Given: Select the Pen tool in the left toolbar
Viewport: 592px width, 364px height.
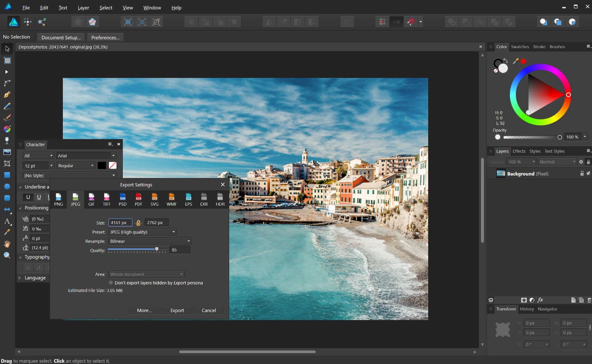Looking at the screenshot, I should [x=7, y=95].
